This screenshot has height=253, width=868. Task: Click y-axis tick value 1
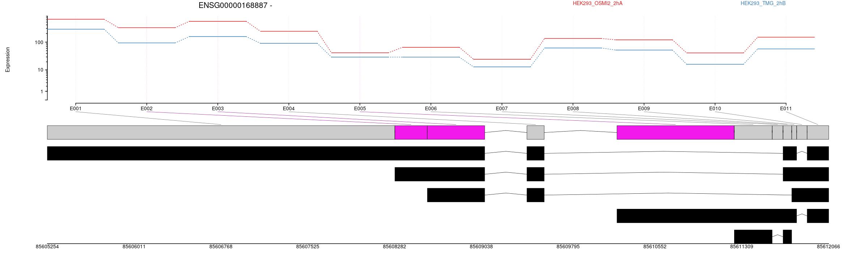(42, 92)
